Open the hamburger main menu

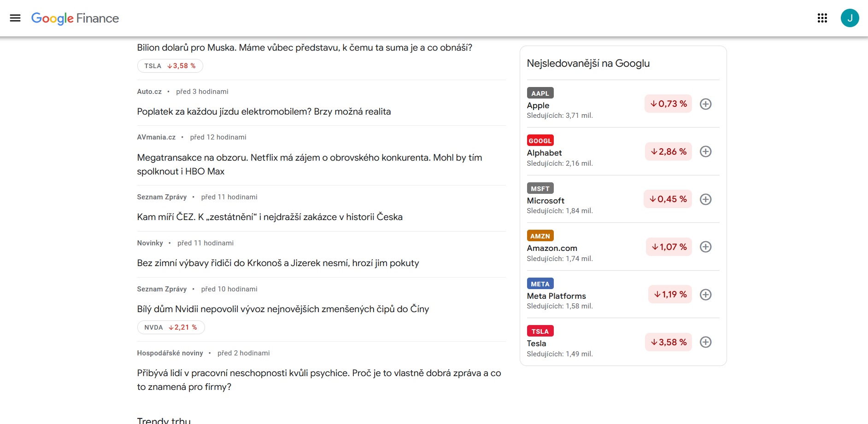(15, 18)
